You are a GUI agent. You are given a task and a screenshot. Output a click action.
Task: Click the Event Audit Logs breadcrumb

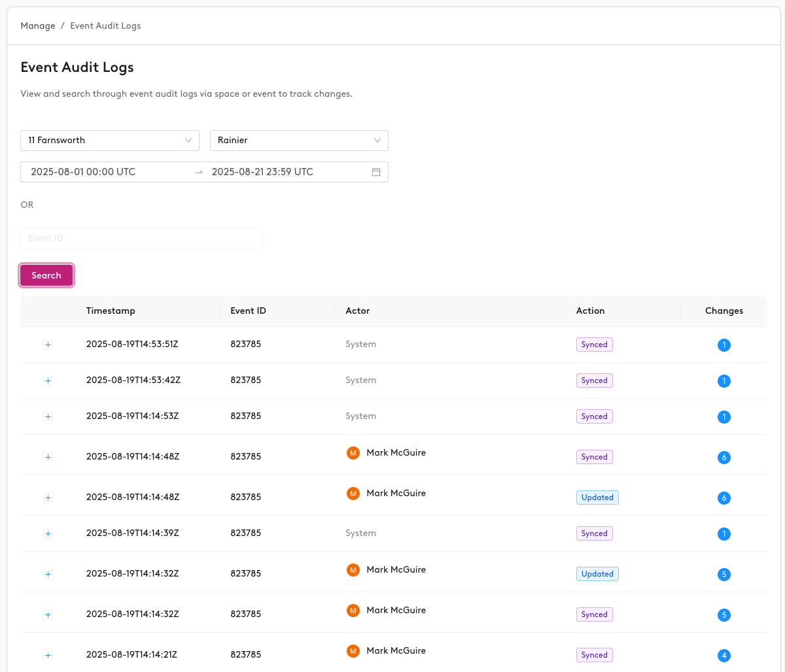point(105,26)
